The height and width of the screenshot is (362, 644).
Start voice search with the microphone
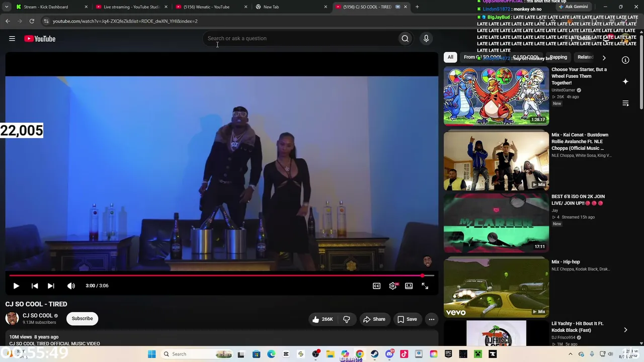[x=426, y=39]
